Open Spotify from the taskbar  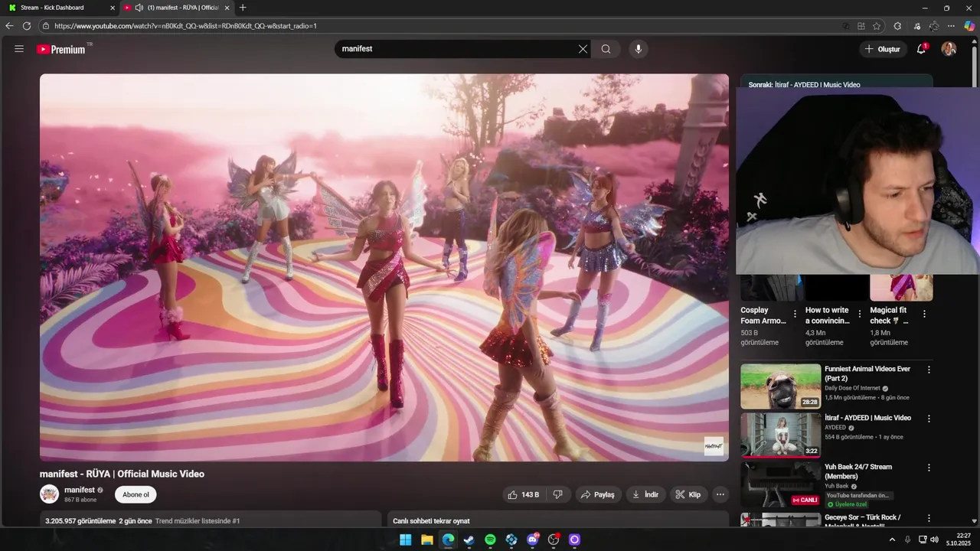click(x=490, y=540)
